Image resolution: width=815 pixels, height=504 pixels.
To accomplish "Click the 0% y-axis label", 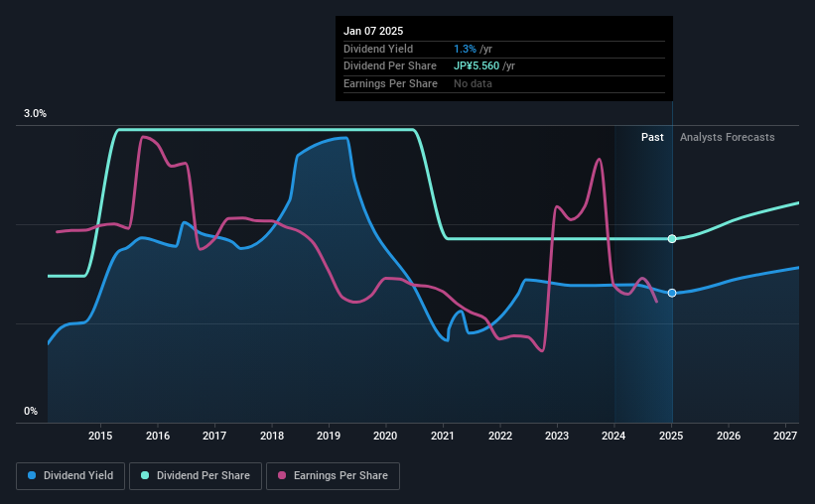I will tap(31, 411).
